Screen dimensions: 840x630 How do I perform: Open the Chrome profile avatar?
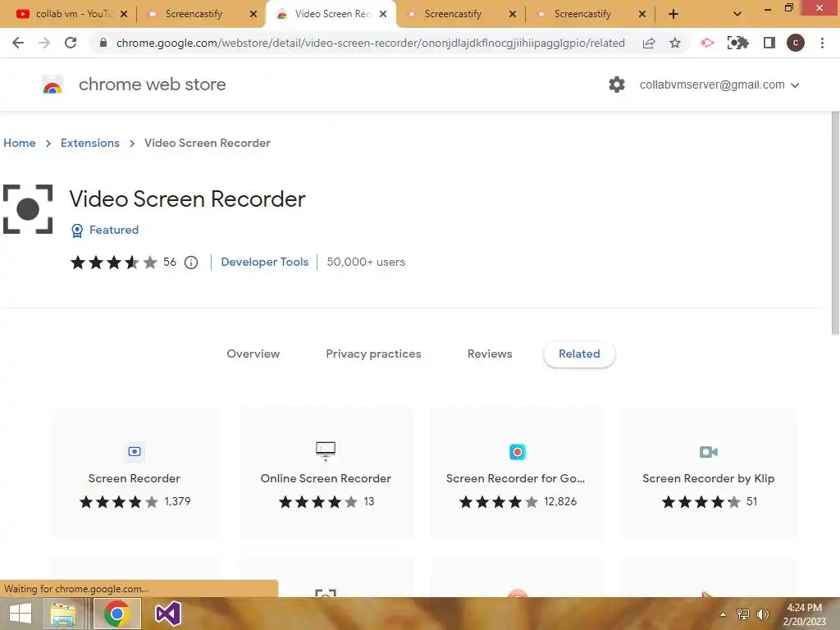point(796,43)
